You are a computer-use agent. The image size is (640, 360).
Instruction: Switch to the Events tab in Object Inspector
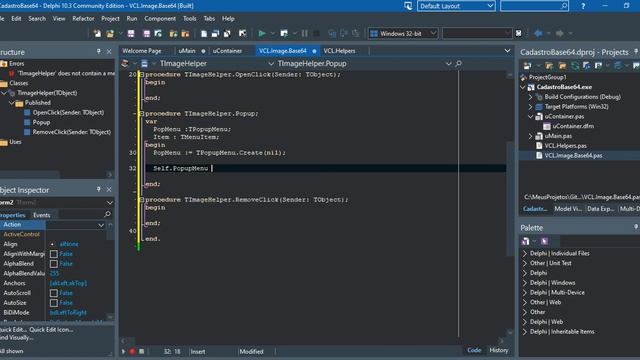click(x=42, y=215)
